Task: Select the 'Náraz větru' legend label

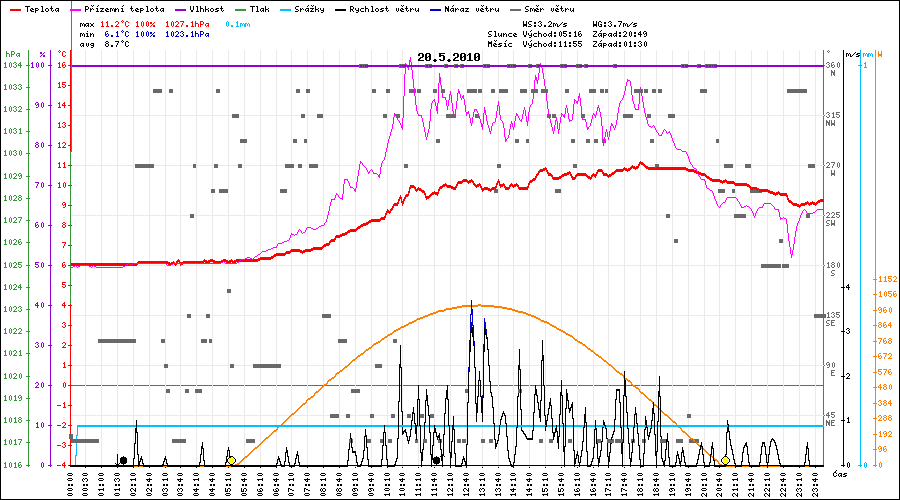Action: point(472,9)
